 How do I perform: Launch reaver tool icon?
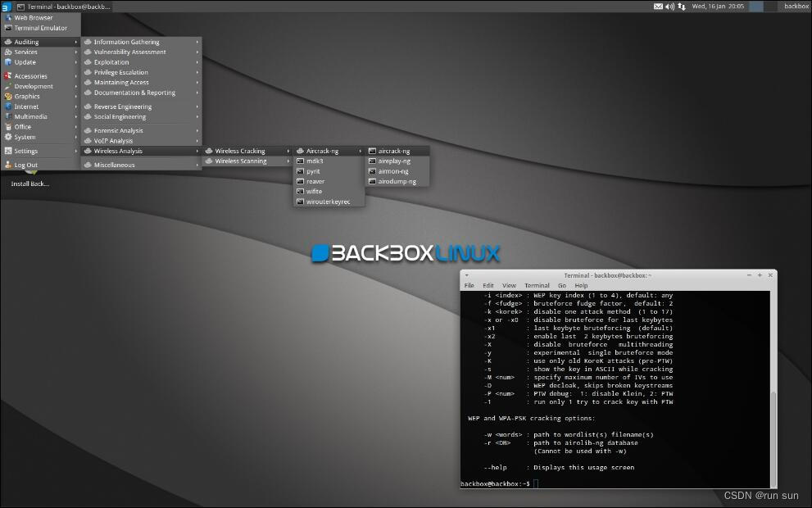[301, 181]
